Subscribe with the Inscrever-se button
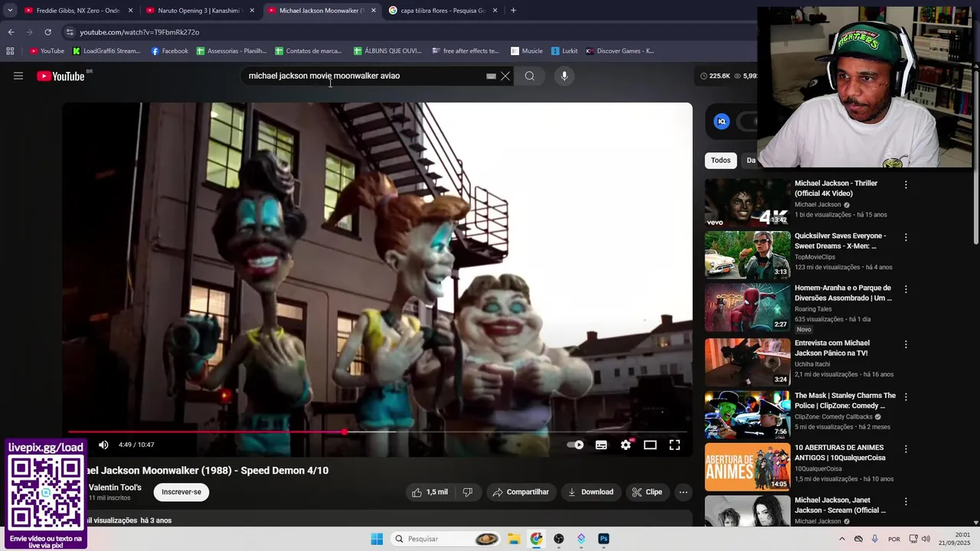Image resolution: width=980 pixels, height=551 pixels. [181, 492]
